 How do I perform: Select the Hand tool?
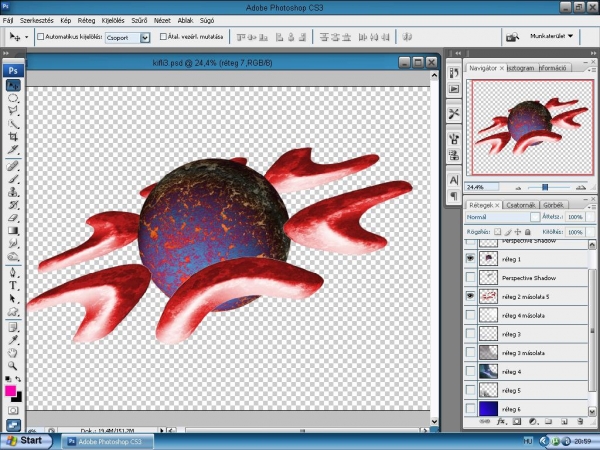pos(13,353)
